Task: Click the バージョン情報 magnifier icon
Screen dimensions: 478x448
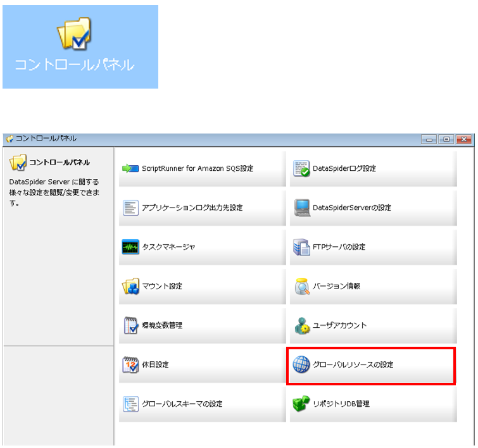Action: click(x=301, y=287)
